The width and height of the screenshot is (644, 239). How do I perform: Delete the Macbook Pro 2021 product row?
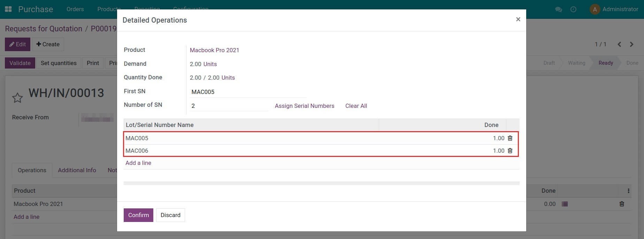click(622, 204)
